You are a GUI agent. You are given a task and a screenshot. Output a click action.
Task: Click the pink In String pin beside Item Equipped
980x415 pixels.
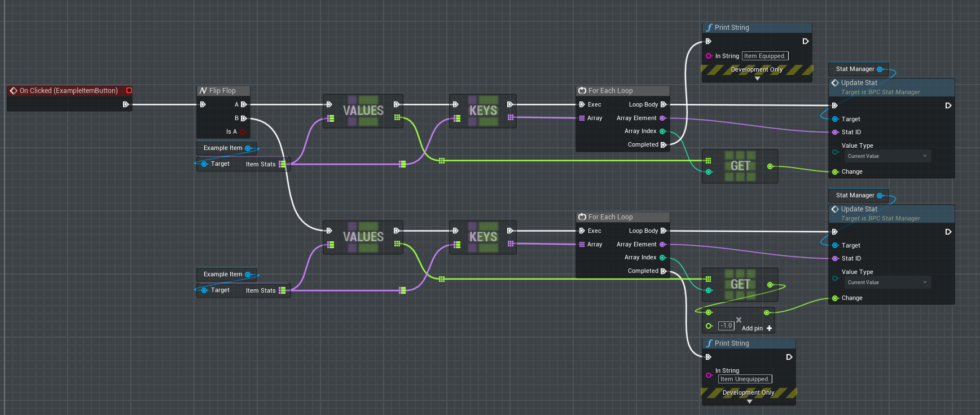point(709,56)
